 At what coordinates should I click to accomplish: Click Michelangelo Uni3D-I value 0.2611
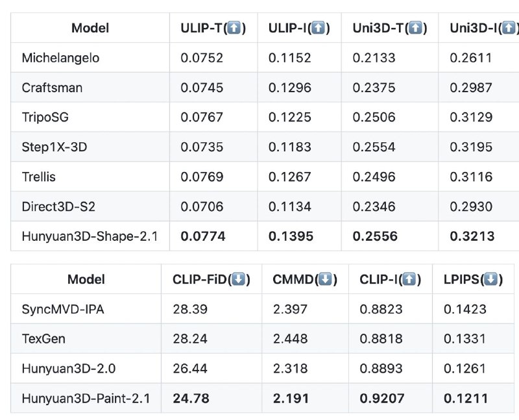click(471, 58)
